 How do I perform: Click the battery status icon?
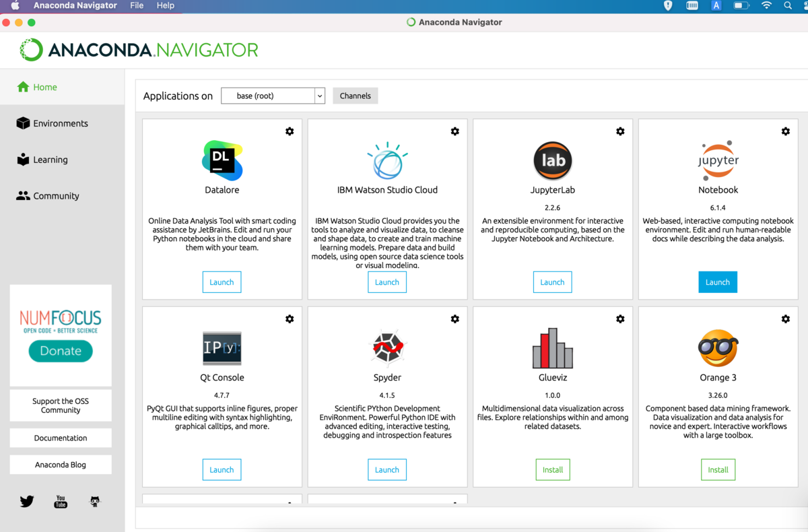coord(741,5)
